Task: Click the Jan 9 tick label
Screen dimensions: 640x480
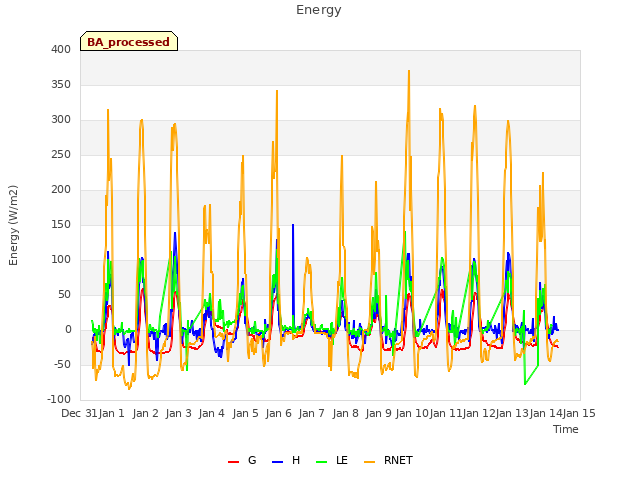Action: pyautogui.click(x=378, y=413)
